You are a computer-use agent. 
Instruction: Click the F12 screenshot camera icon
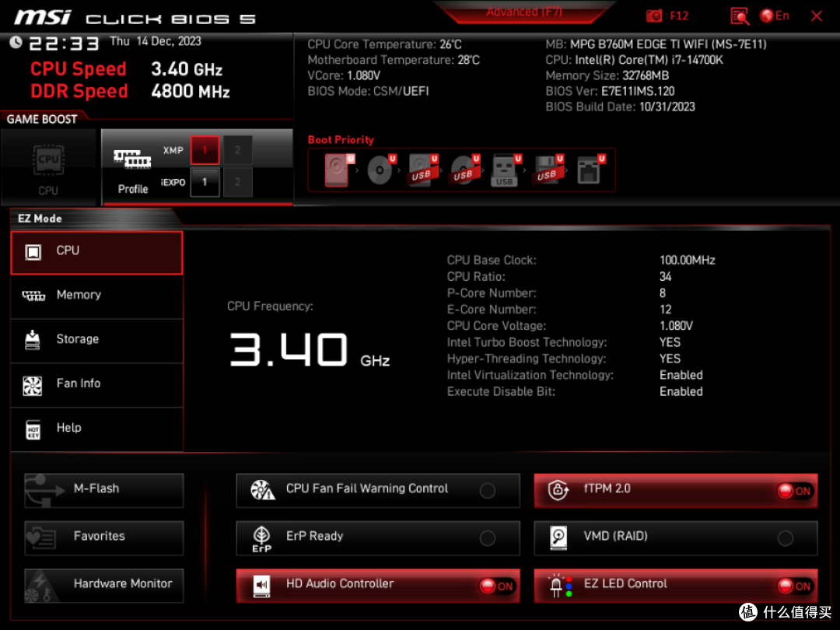(x=654, y=16)
